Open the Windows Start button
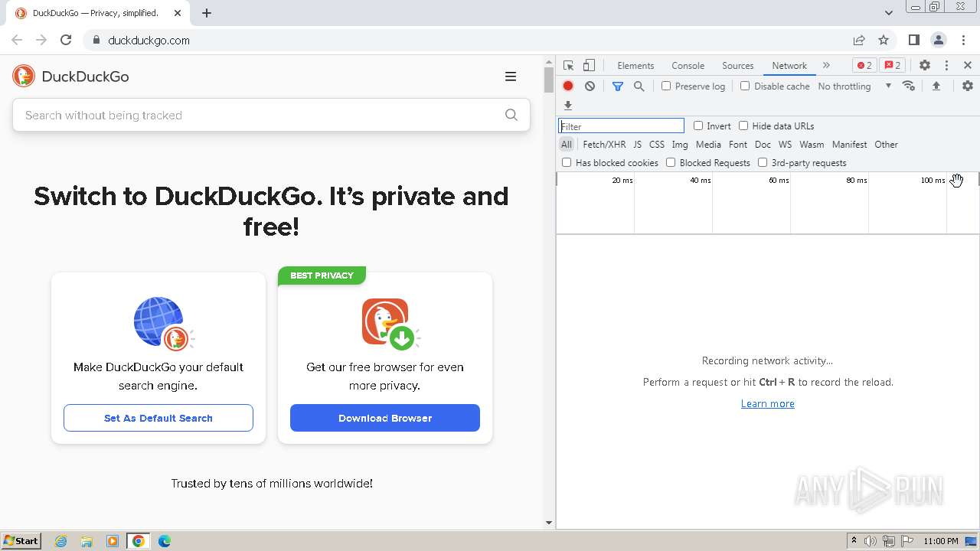The image size is (980, 551). pyautogui.click(x=21, y=541)
